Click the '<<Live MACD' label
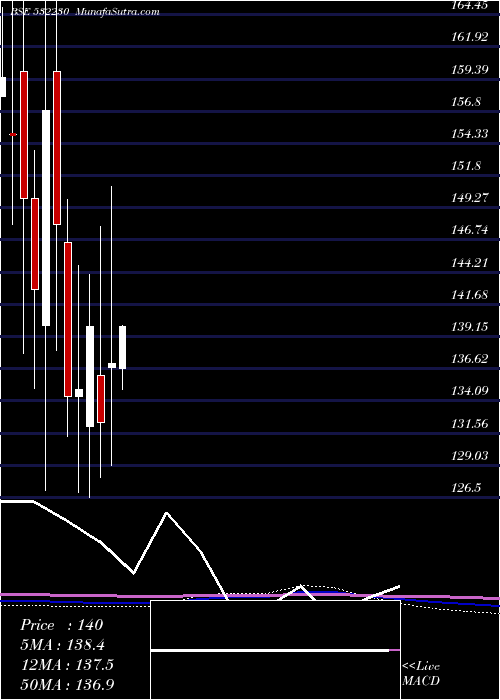This screenshot has width=500, height=700. 421,673
